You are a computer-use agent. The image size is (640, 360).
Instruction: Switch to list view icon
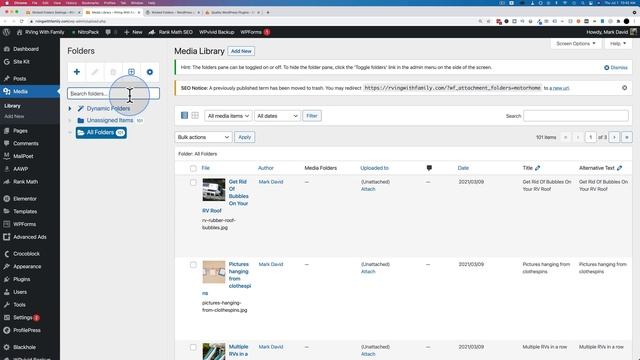click(x=184, y=116)
